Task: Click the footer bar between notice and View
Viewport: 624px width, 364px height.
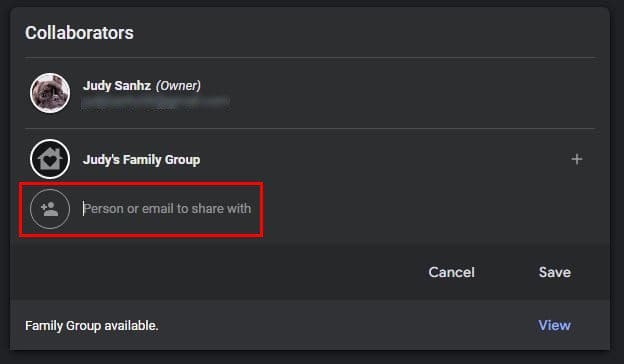Action: coord(346,325)
